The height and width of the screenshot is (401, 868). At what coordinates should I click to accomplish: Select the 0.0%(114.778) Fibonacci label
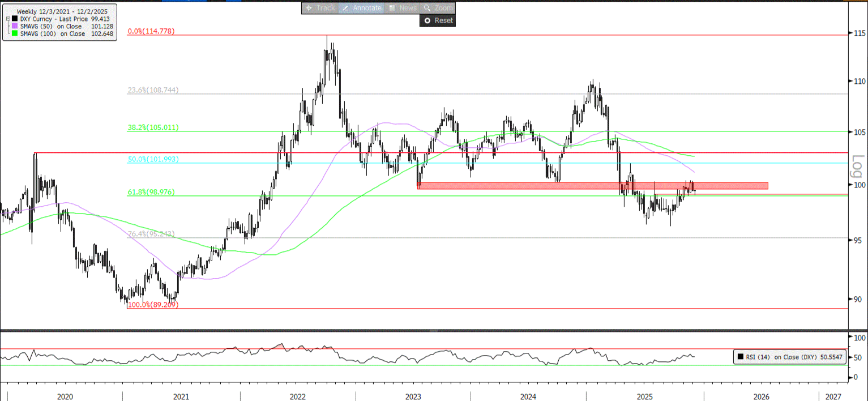pyautogui.click(x=151, y=32)
